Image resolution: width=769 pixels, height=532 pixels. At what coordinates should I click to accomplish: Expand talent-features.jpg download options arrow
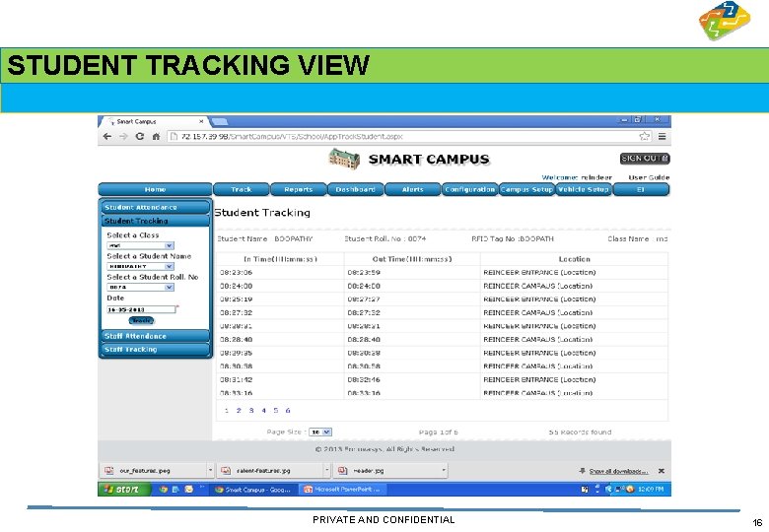327,471
